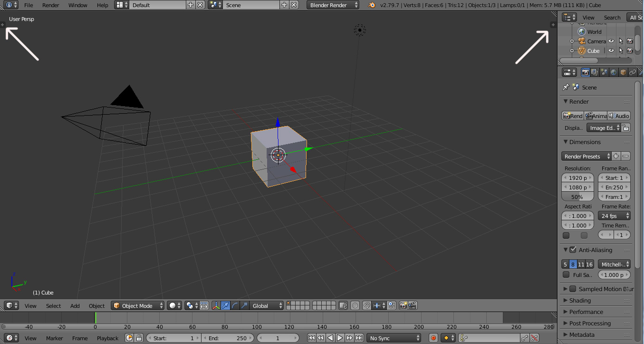The image size is (644, 344).
Task: Toggle proportional editing circle icon
Action: coord(355,305)
